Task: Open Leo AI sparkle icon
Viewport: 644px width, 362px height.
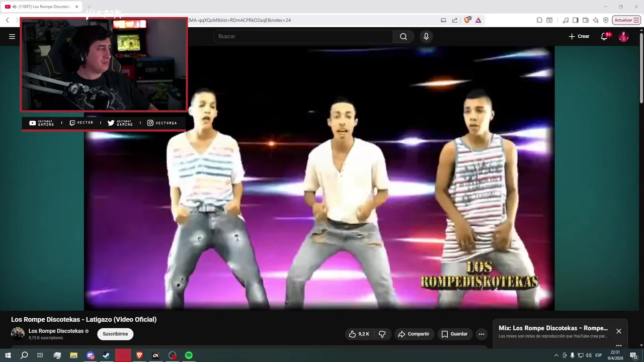Action: [x=596, y=20]
